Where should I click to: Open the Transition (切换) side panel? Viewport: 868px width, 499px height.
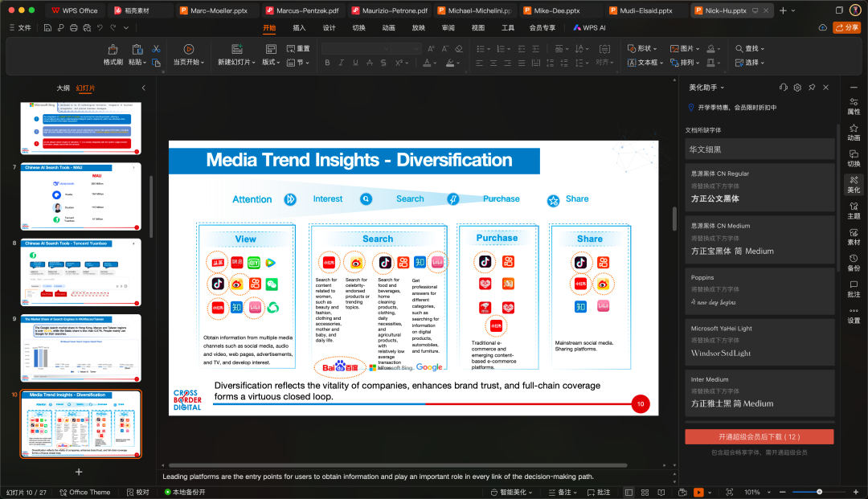click(854, 158)
